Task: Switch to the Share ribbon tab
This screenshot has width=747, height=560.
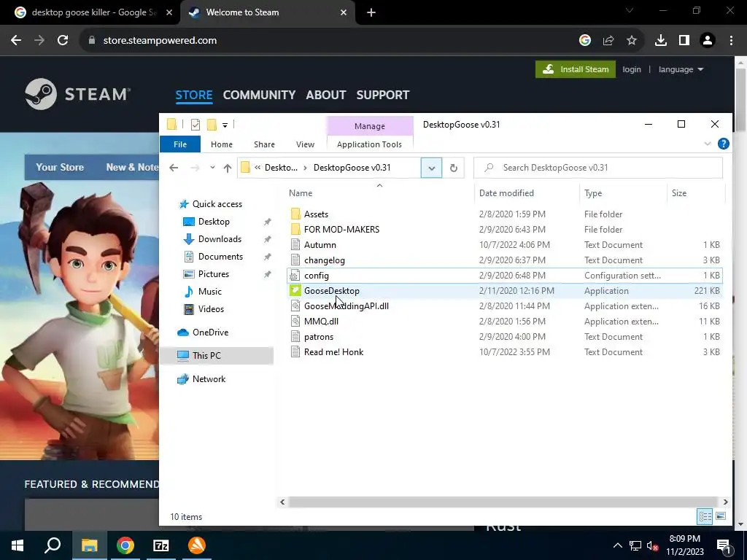Action: pyautogui.click(x=264, y=144)
